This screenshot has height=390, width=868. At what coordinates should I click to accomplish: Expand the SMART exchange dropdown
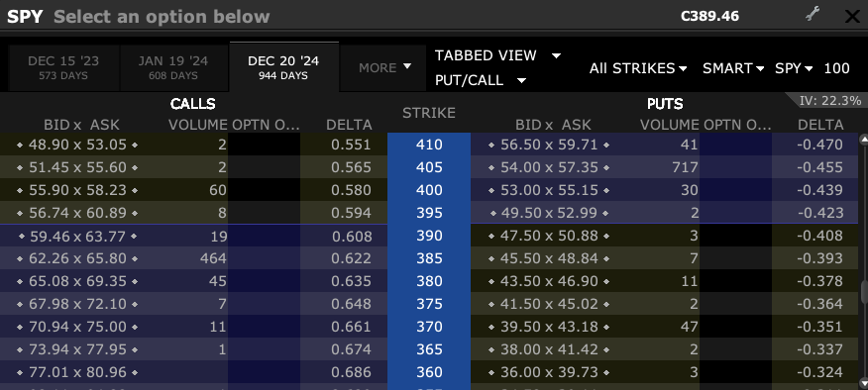pyautogui.click(x=733, y=68)
